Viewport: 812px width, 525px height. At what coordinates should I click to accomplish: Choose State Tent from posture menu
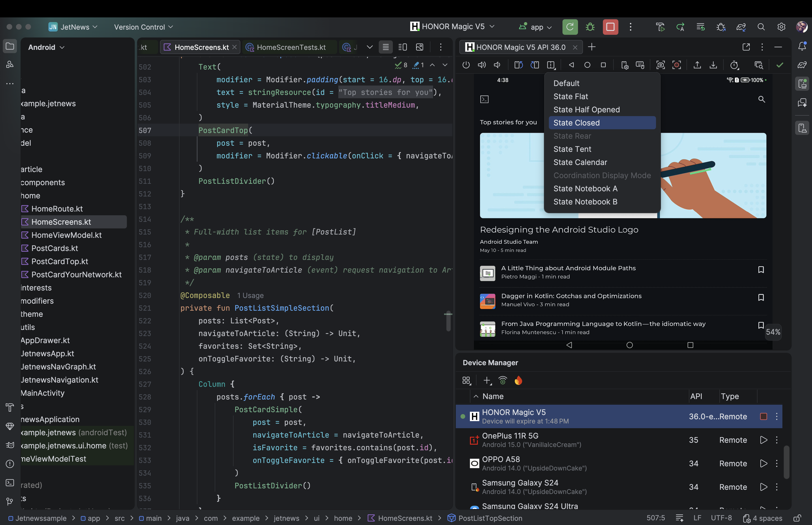coord(602,149)
